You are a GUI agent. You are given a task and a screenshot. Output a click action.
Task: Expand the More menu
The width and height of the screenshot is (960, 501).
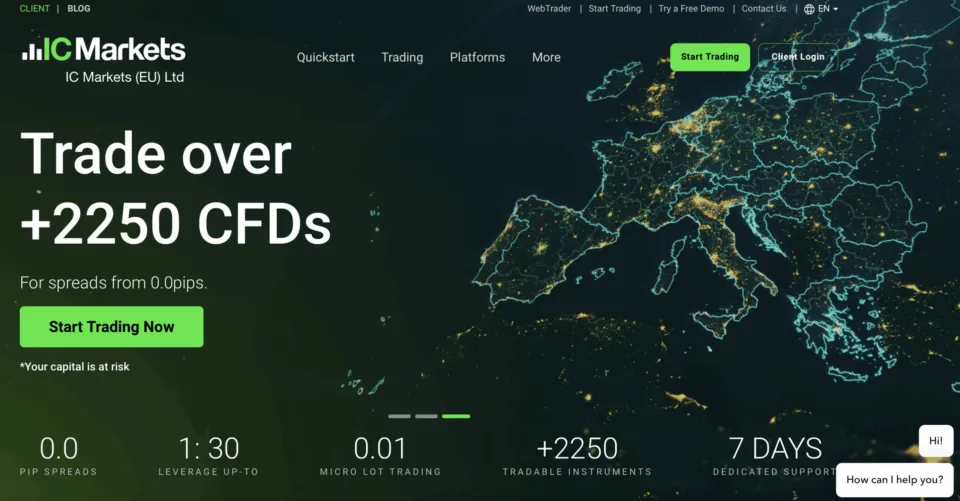tap(546, 57)
